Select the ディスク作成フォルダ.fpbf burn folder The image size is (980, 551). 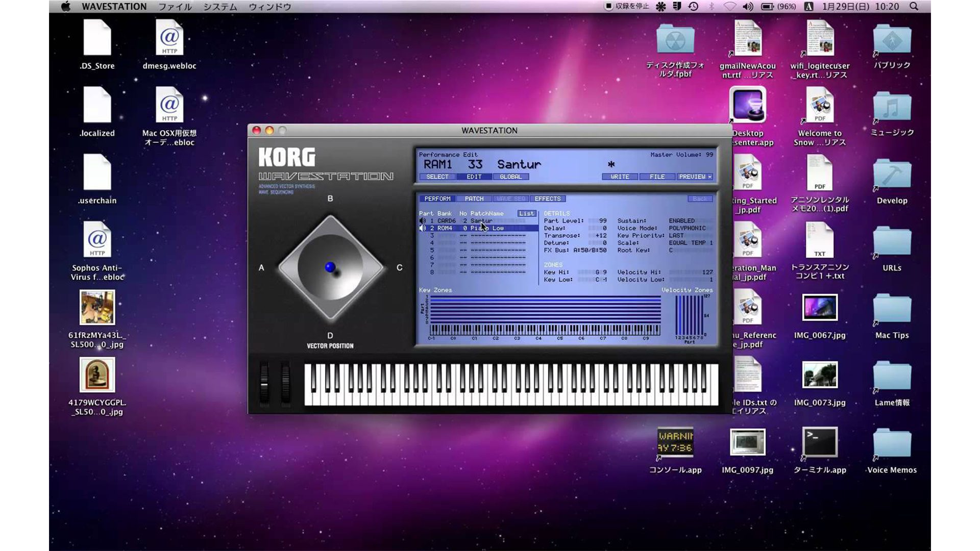pos(675,39)
